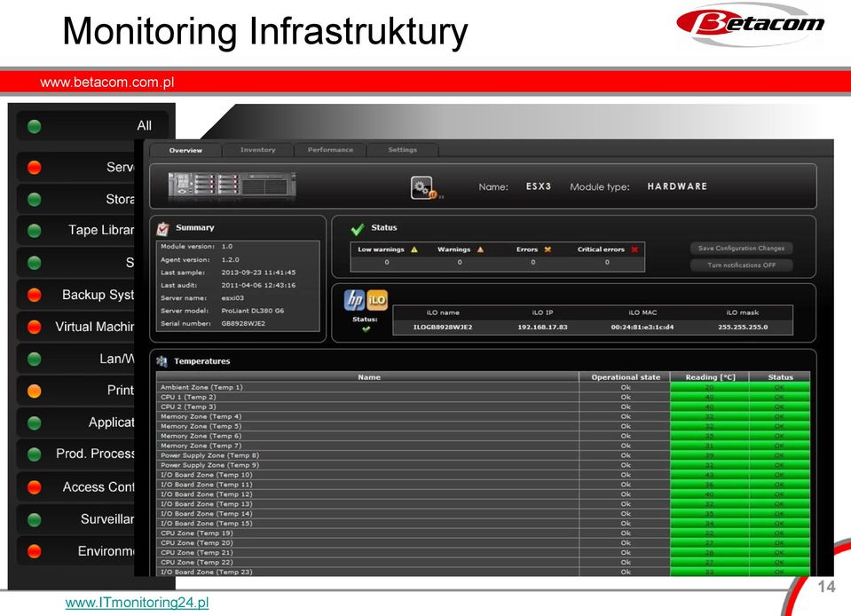Image resolution: width=851 pixels, height=616 pixels.
Task: Click the green checkmark beside Status heading
Action: (357, 229)
